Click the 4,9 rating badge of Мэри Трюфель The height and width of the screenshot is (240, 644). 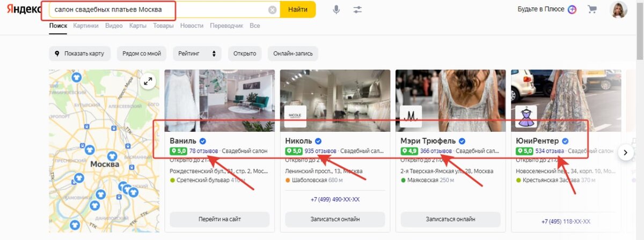[409, 151]
